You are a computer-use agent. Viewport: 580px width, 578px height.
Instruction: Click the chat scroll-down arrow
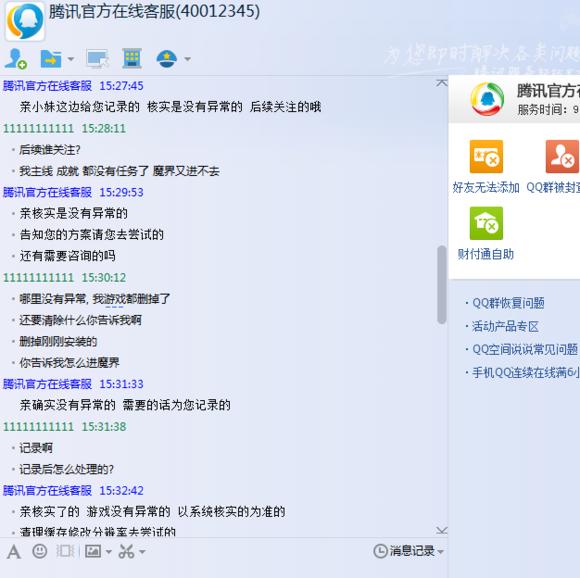coord(441,531)
